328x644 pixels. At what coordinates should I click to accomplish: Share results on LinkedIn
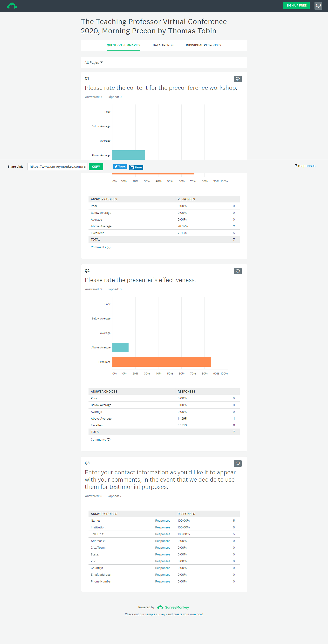[x=136, y=167]
